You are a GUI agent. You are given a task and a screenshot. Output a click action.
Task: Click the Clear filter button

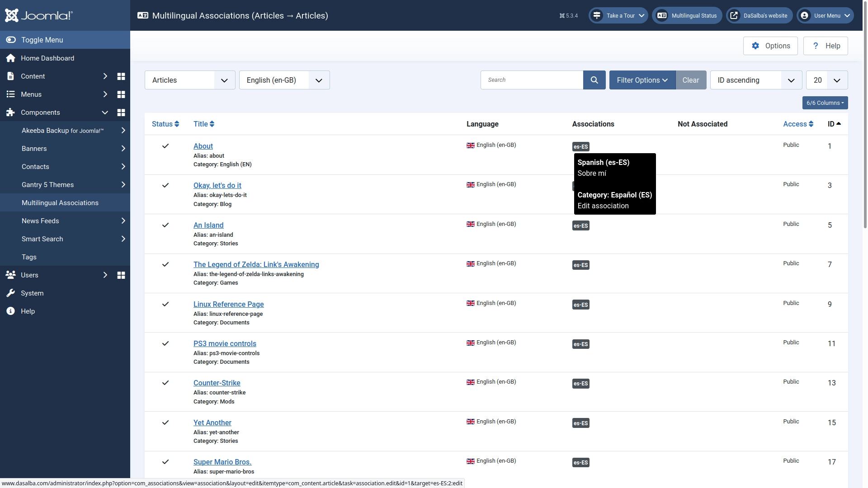[x=691, y=80]
